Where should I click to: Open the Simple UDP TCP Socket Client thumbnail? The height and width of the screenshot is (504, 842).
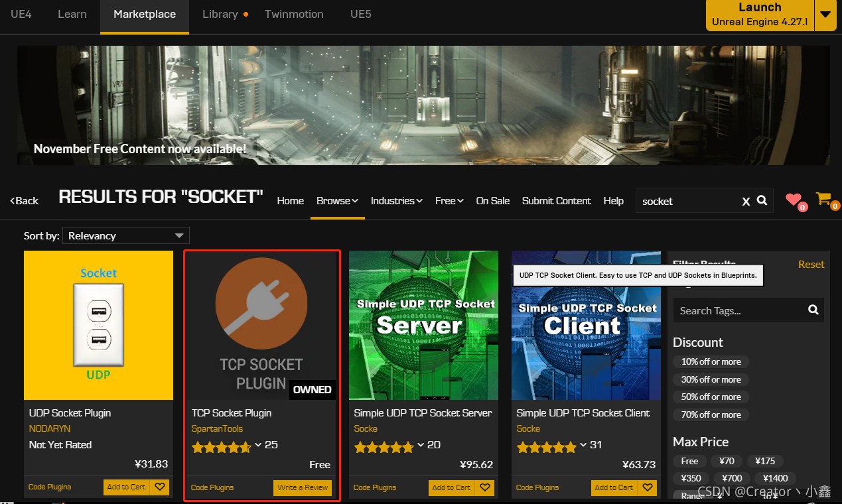click(586, 325)
